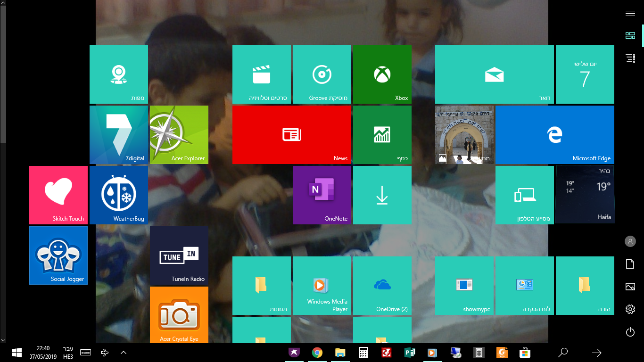Open the Maps tile (מפות)
Screen dimensions: 644x362
(x=119, y=74)
